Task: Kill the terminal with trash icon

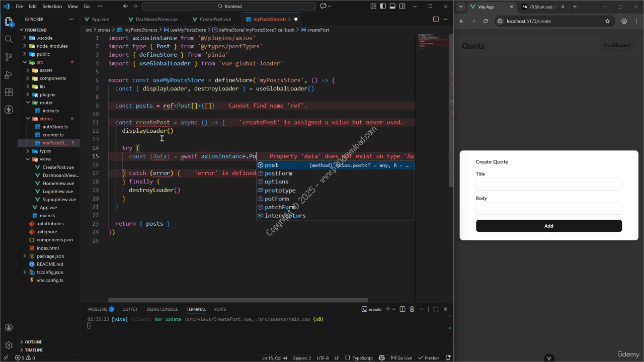Action: [x=412, y=309]
